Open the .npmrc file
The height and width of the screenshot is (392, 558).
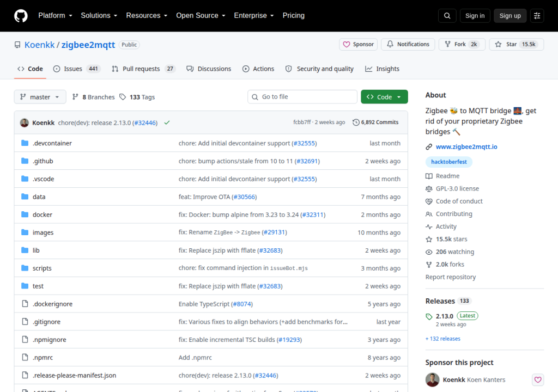[x=43, y=358]
